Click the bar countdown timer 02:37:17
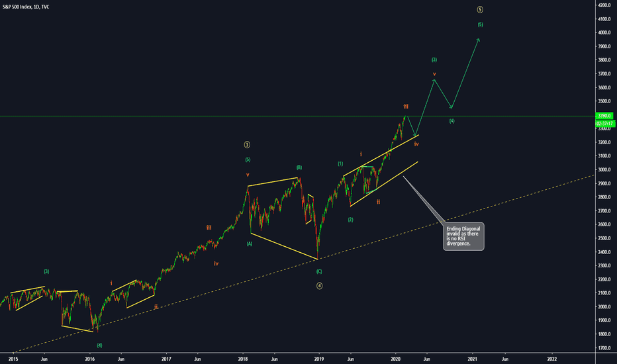 pos(604,124)
